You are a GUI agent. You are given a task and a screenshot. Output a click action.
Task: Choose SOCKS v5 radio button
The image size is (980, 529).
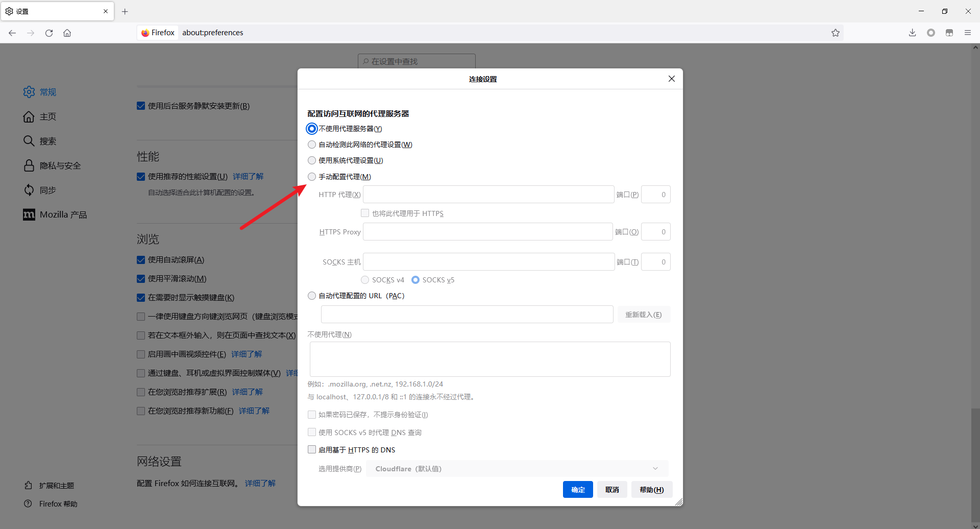pyautogui.click(x=415, y=280)
